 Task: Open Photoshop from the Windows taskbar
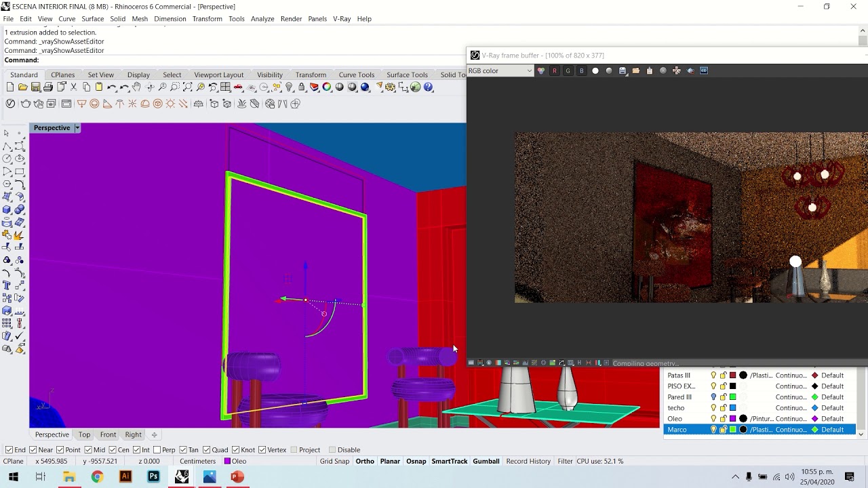[x=153, y=476]
